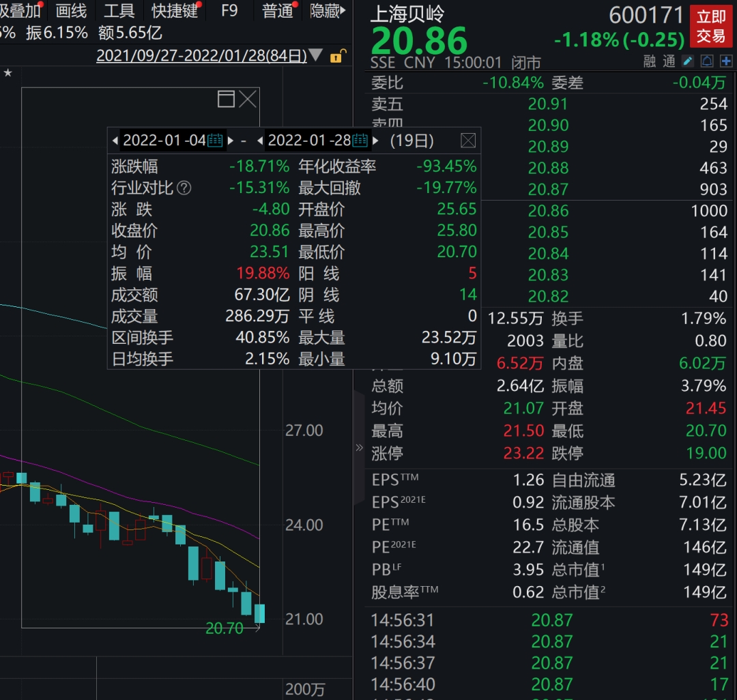Select the ask price 20.87 row
This screenshot has width=737, height=700.
coord(548,190)
